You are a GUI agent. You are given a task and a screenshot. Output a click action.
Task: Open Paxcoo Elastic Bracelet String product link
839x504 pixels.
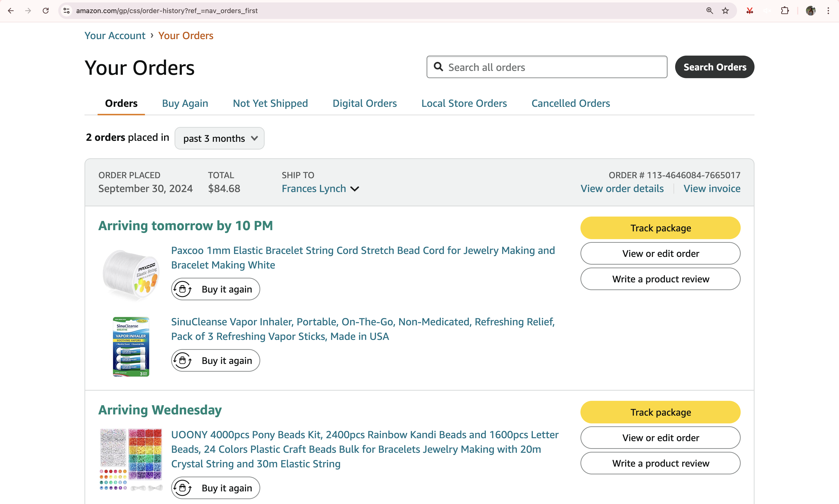click(x=363, y=258)
